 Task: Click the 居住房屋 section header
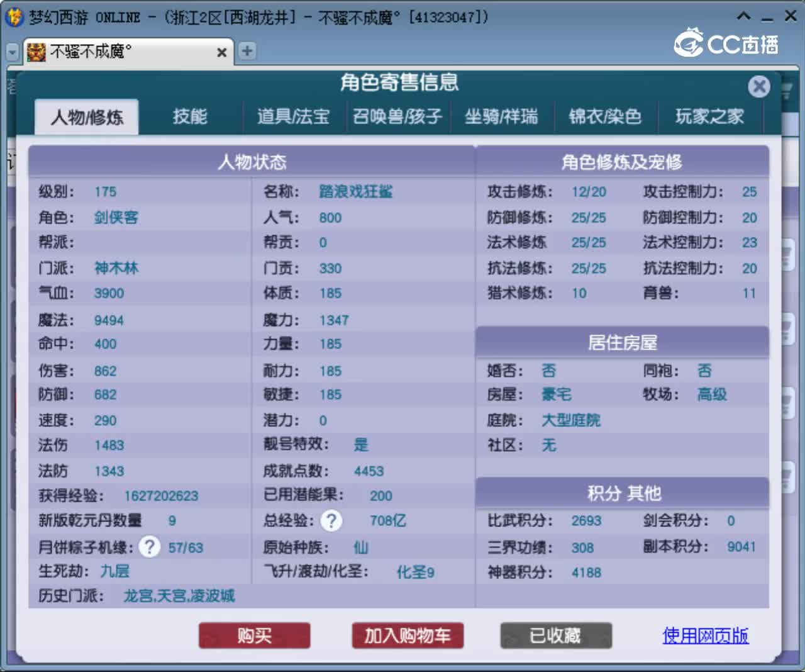(x=622, y=343)
